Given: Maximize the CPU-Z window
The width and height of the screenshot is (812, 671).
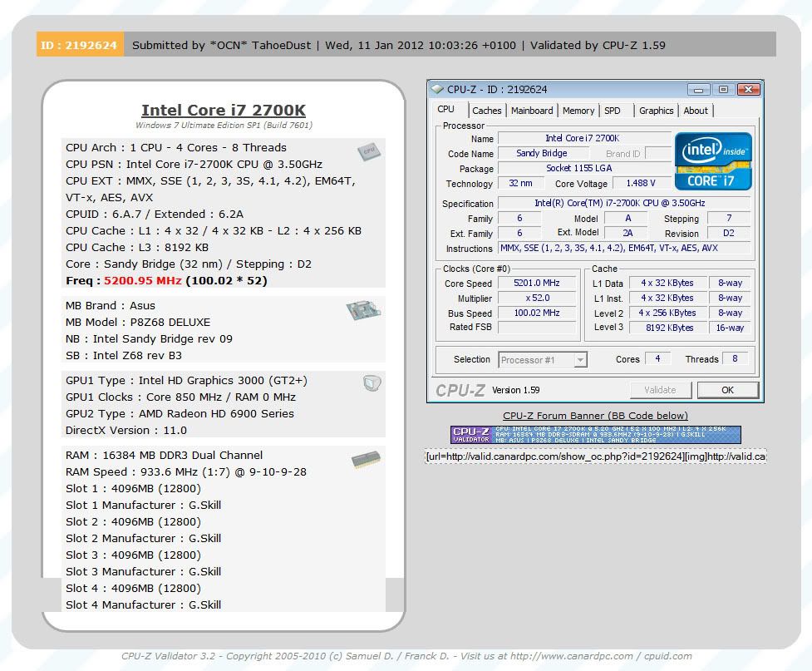Looking at the screenshot, I should click(x=723, y=90).
